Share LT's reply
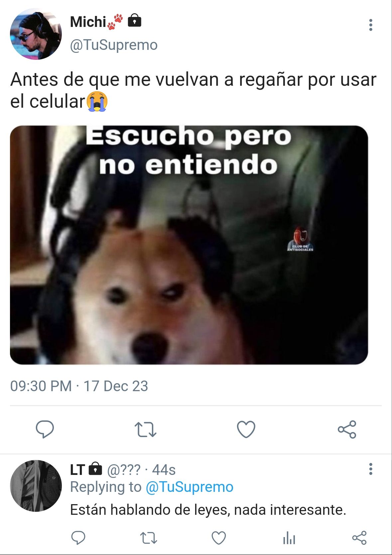The height and width of the screenshot is (555, 392). click(359, 538)
